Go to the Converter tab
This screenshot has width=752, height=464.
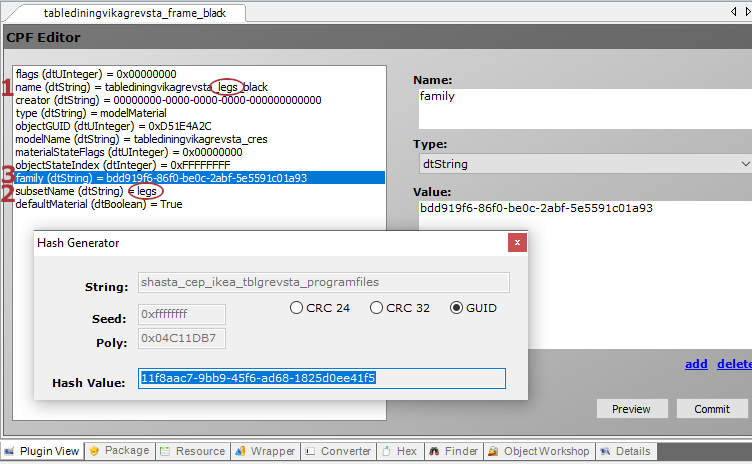(x=339, y=451)
